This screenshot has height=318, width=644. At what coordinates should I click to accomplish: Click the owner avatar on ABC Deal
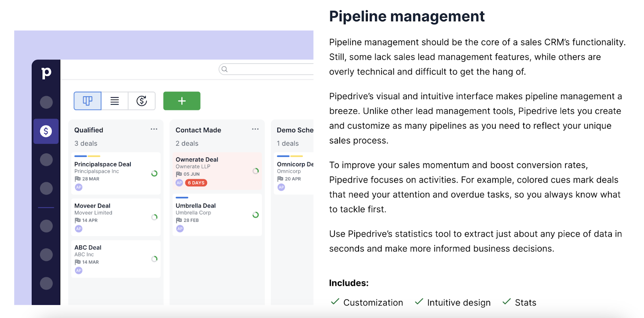click(79, 270)
